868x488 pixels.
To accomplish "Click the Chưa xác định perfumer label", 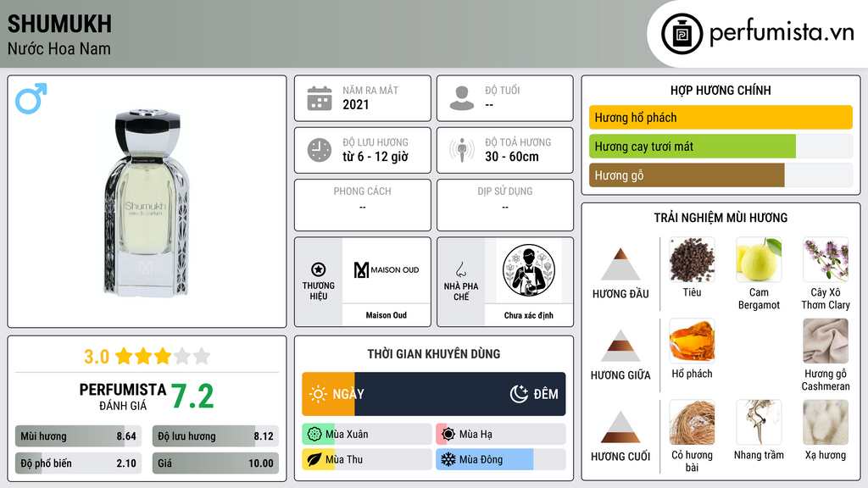I will tap(529, 315).
